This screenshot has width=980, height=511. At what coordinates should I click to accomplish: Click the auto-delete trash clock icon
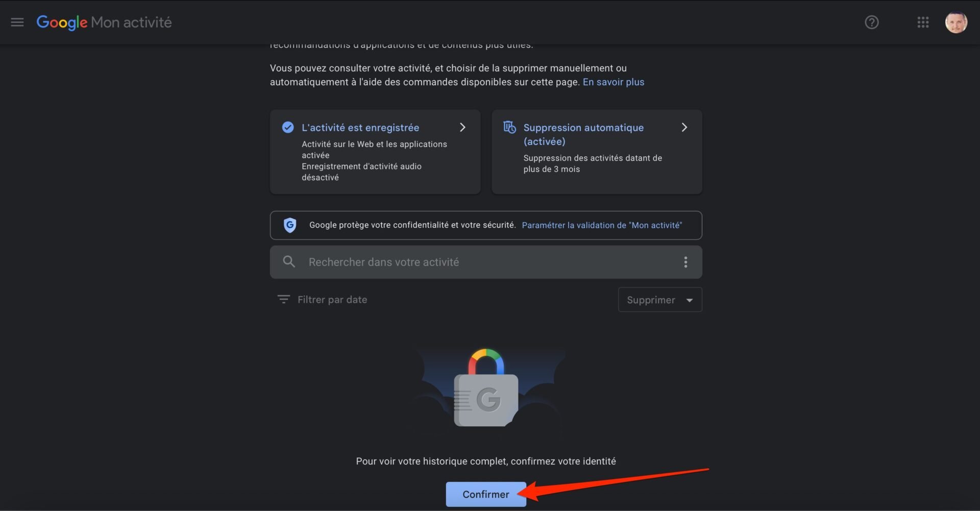[x=509, y=127]
